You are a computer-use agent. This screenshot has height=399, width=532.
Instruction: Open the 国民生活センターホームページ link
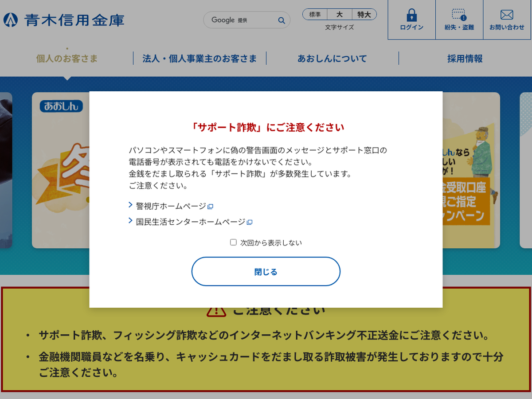(x=190, y=222)
